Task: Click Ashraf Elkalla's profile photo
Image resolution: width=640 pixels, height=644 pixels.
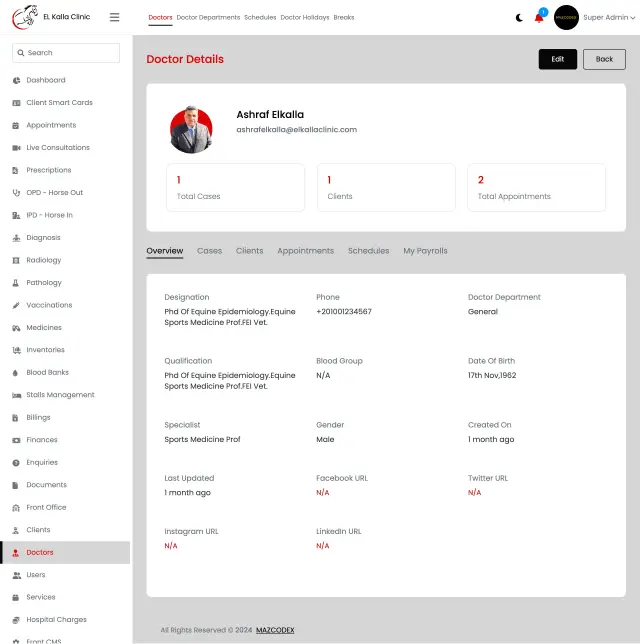Action: (x=191, y=129)
